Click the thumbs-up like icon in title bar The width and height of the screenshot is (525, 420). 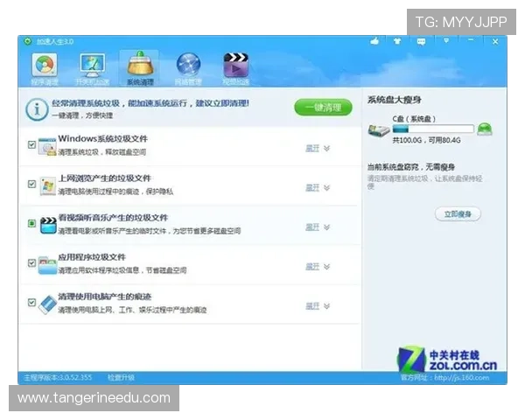(x=374, y=41)
